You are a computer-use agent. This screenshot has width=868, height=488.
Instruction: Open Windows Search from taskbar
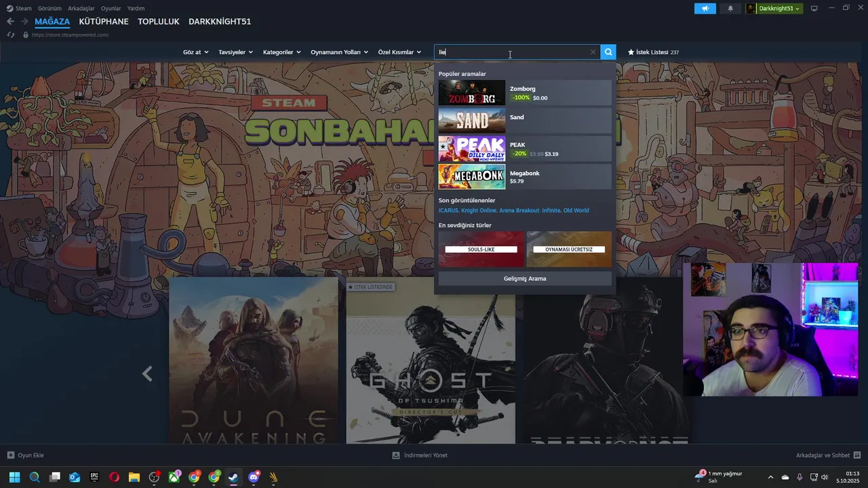point(35,477)
